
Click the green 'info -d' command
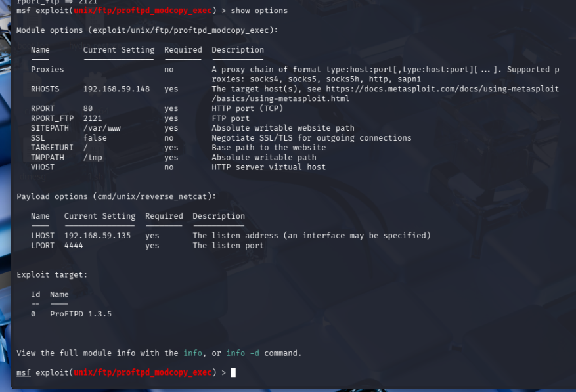(242, 353)
